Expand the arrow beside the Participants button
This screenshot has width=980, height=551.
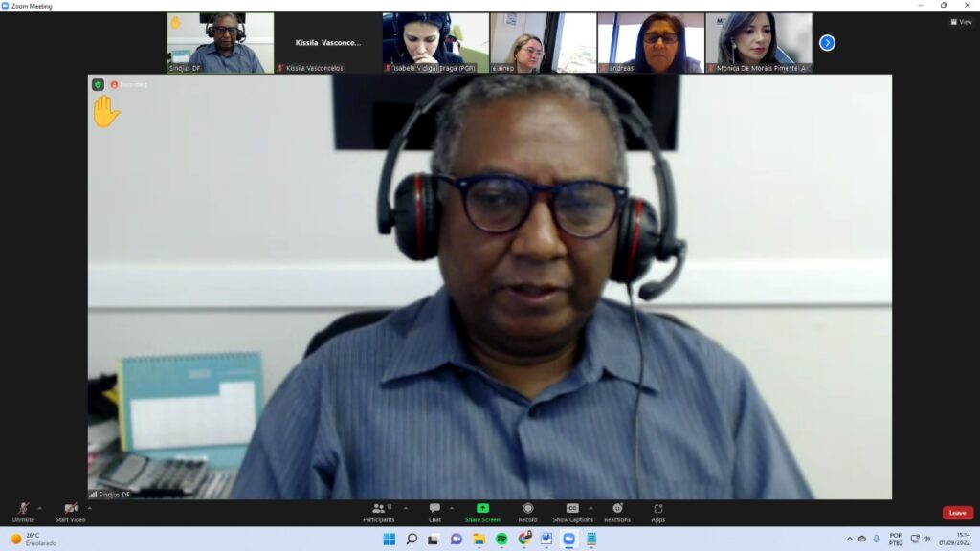(x=406, y=508)
